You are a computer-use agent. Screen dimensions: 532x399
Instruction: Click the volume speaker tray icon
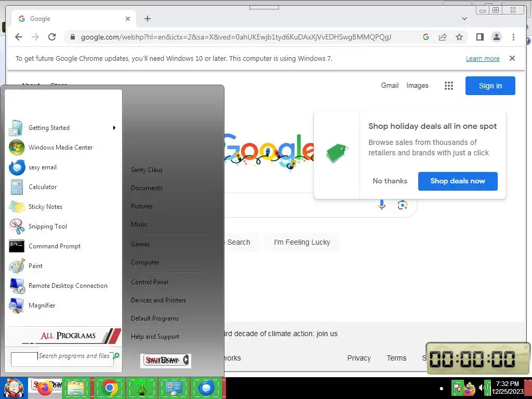coord(482,388)
